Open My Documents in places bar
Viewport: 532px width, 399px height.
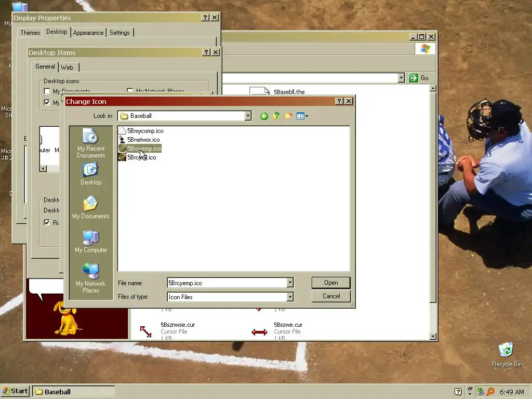90,207
